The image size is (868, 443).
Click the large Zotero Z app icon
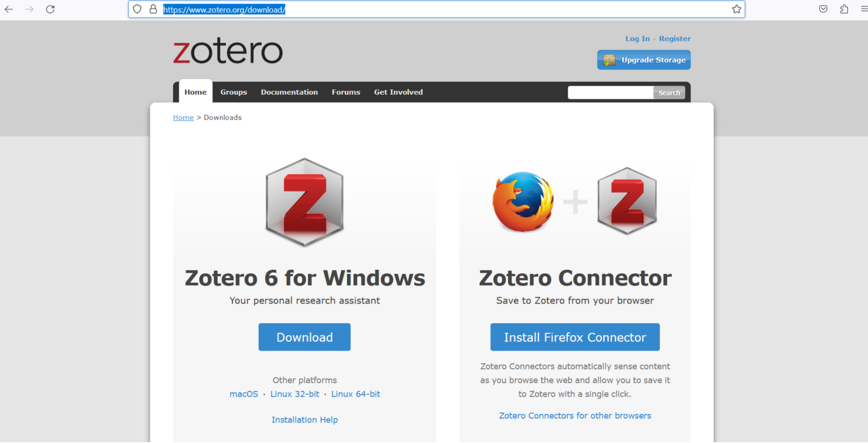tap(304, 202)
